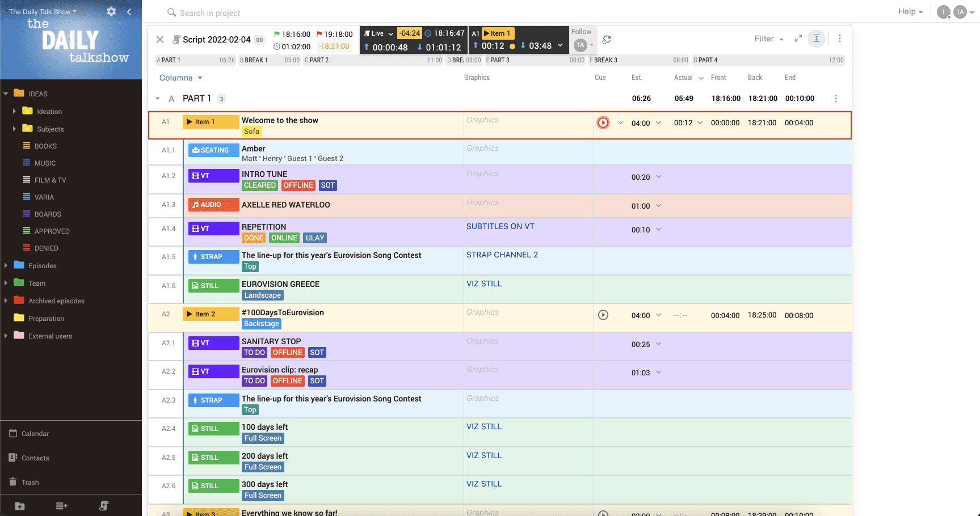Expand the Ideation folder

pyautogui.click(x=14, y=112)
